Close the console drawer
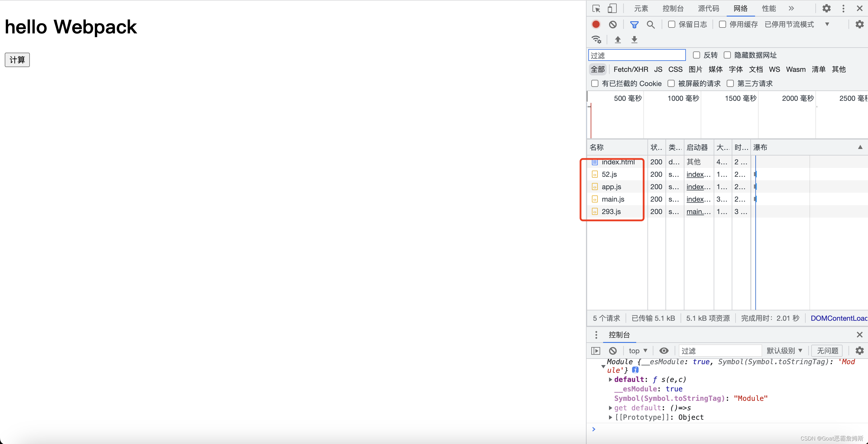The width and height of the screenshot is (868, 444). [x=860, y=335]
